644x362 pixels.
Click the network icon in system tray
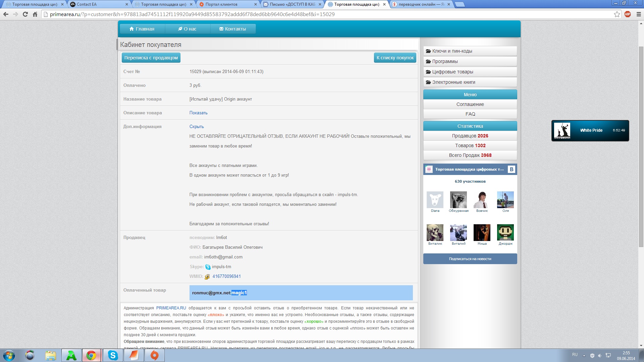[608, 355]
